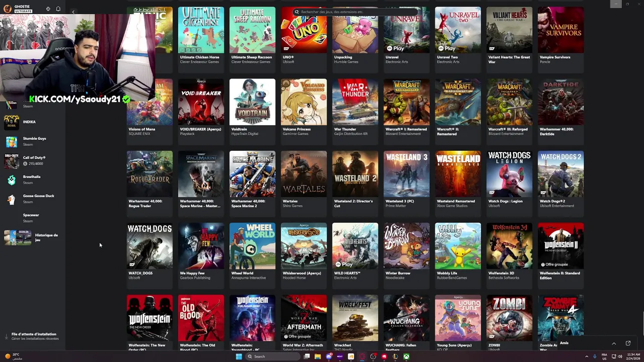Open File Explorer from the taskbar
This screenshot has height=362, width=644.
click(317, 356)
